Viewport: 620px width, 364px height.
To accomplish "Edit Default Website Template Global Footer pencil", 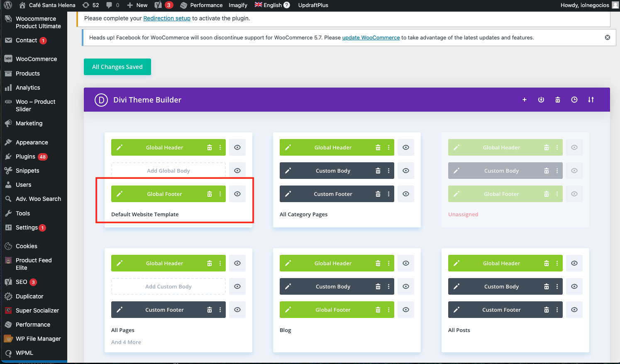I will [x=120, y=194].
